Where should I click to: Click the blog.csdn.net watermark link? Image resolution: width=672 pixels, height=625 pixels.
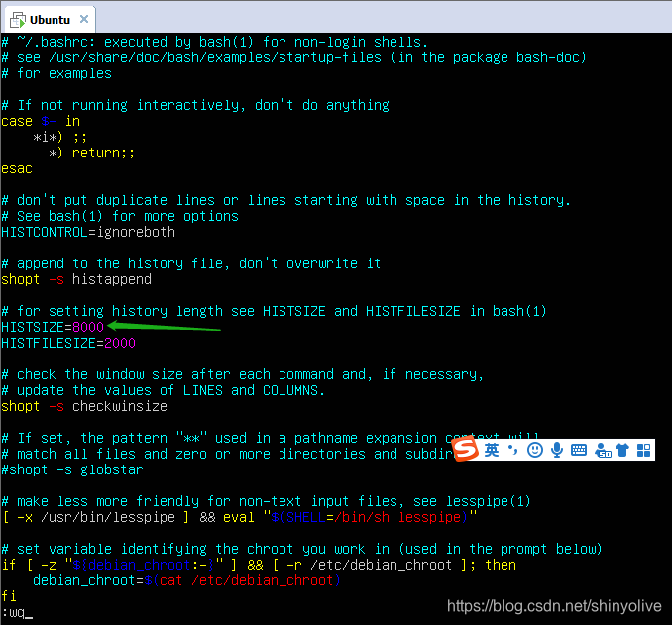pyautogui.click(x=555, y=605)
